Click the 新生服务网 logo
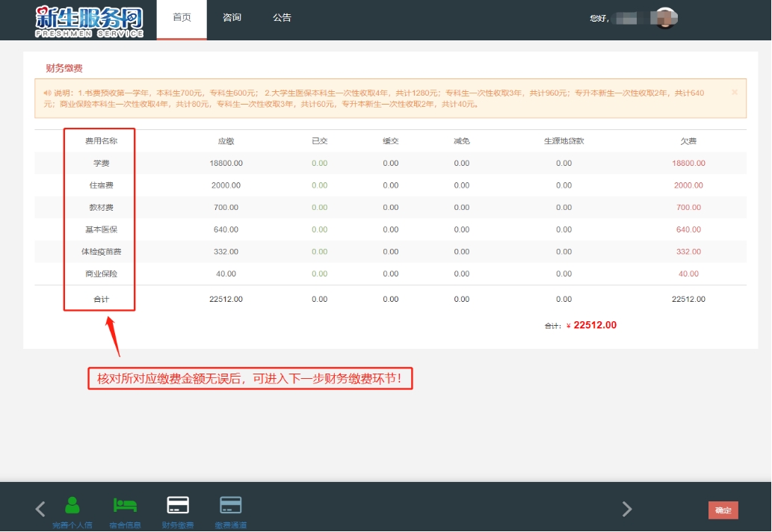This screenshot has height=532, width=772. (89, 21)
